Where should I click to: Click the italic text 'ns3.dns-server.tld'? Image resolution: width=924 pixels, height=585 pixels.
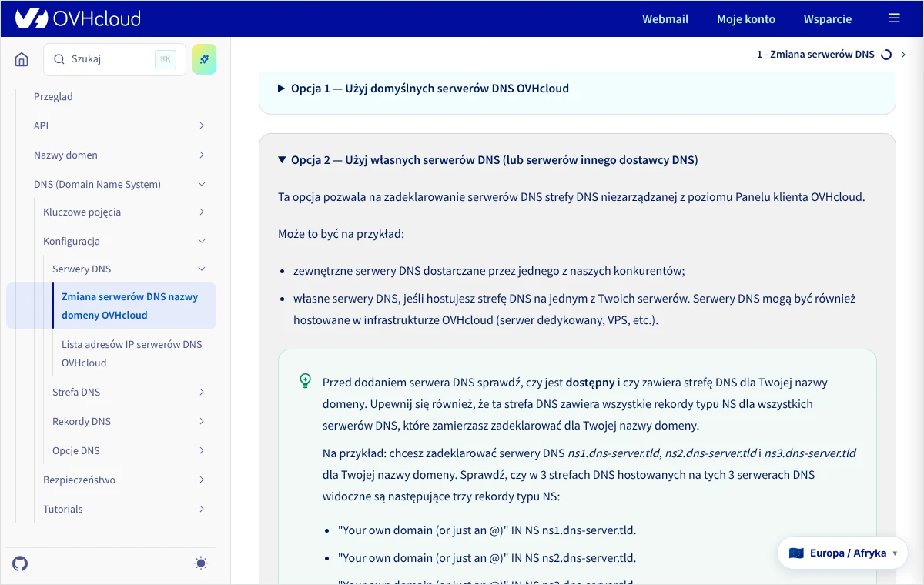click(x=809, y=453)
